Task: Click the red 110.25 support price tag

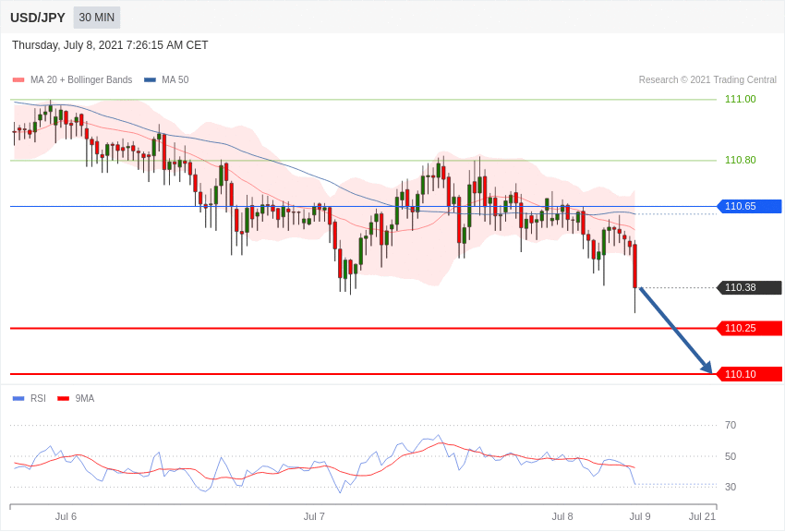Action: point(750,328)
